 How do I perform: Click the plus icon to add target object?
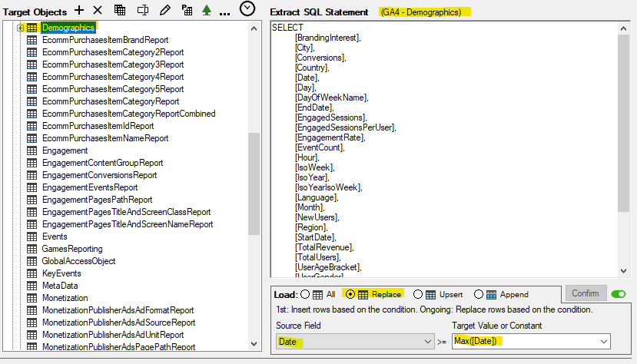(x=80, y=10)
